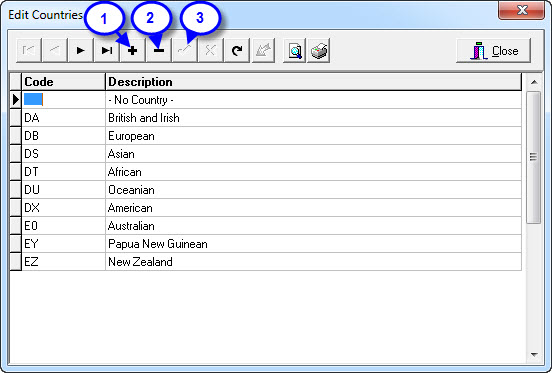
Task: Jump to the last record
Action: 107,51
